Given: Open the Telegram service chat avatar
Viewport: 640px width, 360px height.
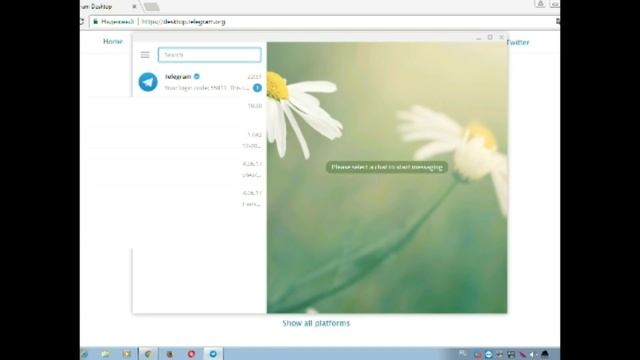Looking at the screenshot, I should (x=148, y=82).
